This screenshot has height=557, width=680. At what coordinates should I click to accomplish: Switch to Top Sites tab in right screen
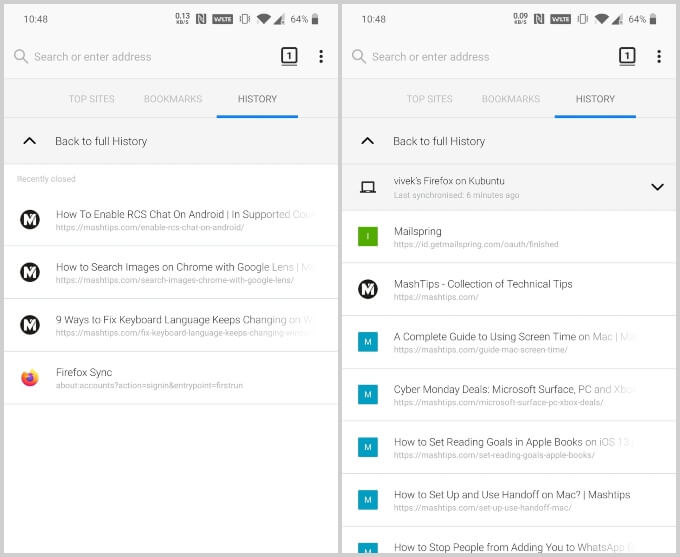click(x=429, y=99)
